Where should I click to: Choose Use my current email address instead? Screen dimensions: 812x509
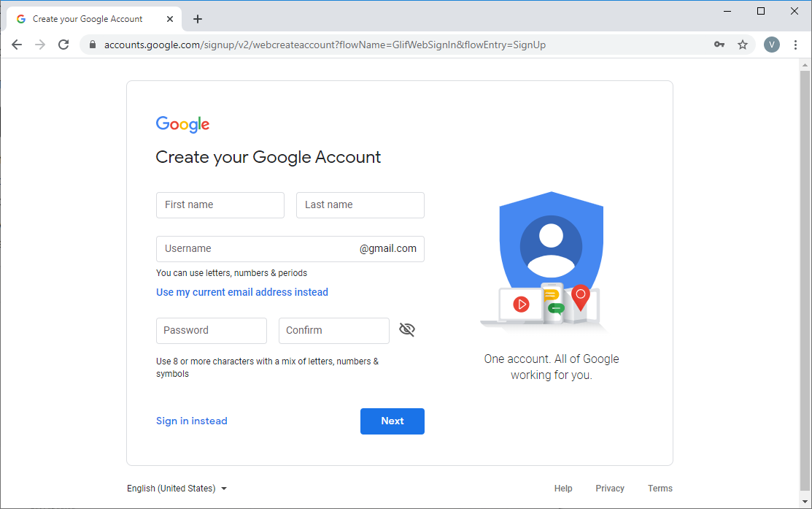241,292
